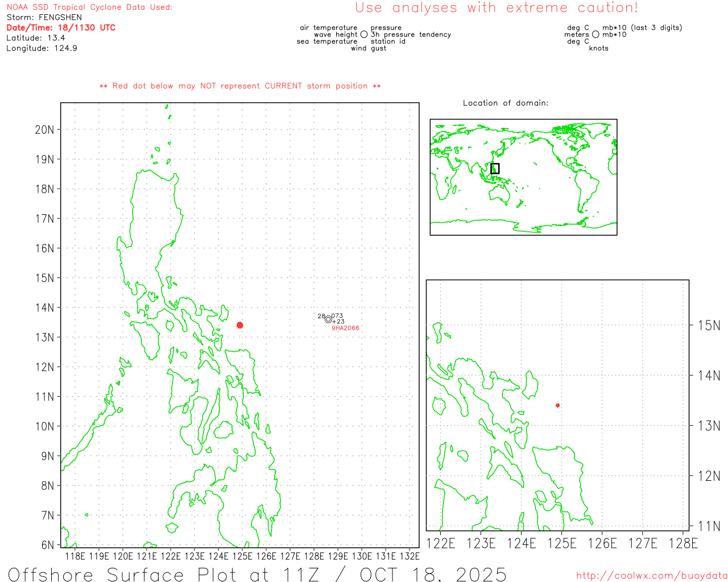Select the buoy station circle marker near 9HA2066
Screen dimensions: 728x582
click(x=328, y=319)
